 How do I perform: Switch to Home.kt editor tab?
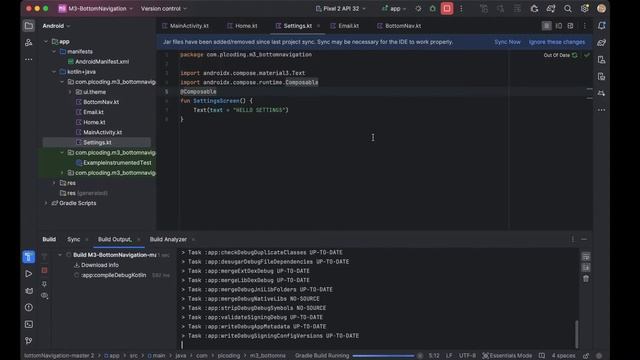point(242,26)
